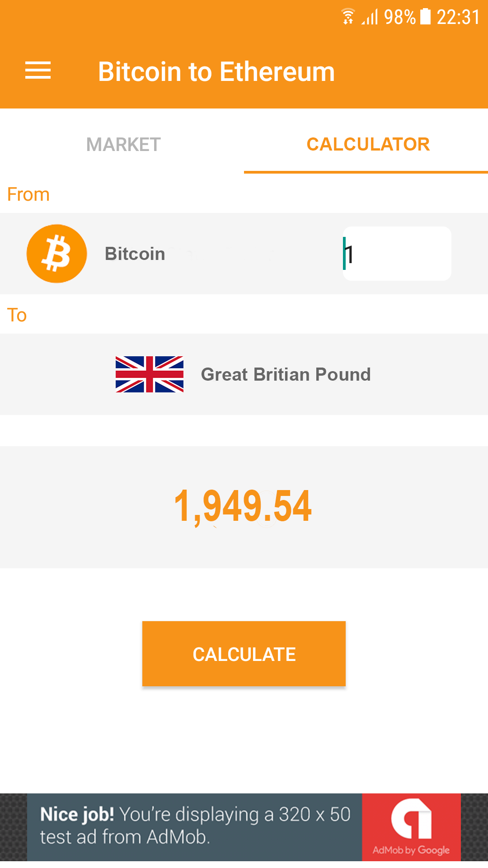
Task: Focus the Bitcoin amount input field
Action: [x=397, y=254]
